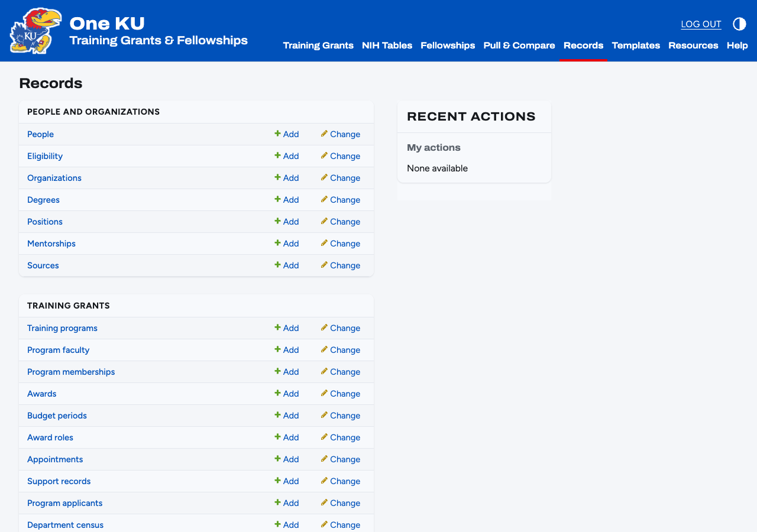Click the plus Add icon for Mentorships
Viewport: 757px width, 532px height.
277,243
